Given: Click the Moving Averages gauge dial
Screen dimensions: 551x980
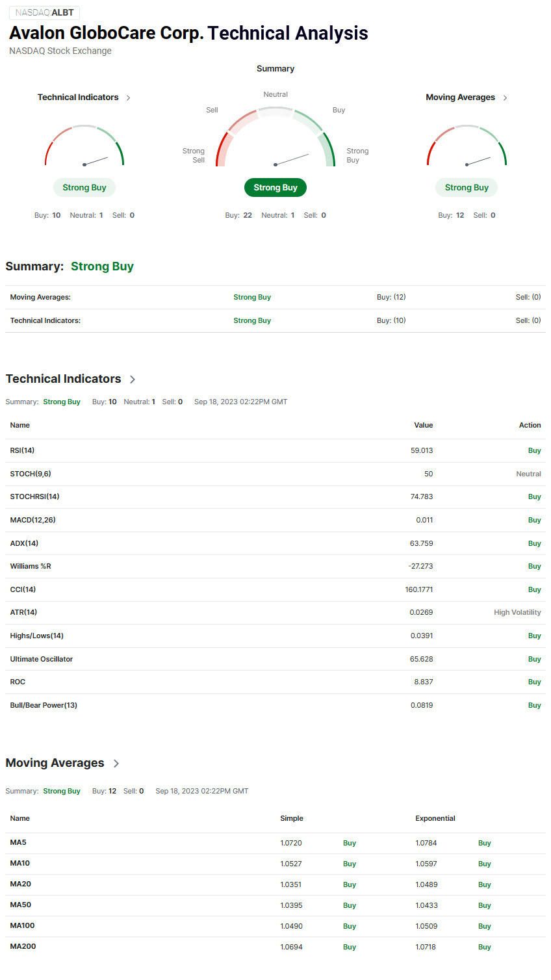Looking at the screenshot, I should (467, 146).
